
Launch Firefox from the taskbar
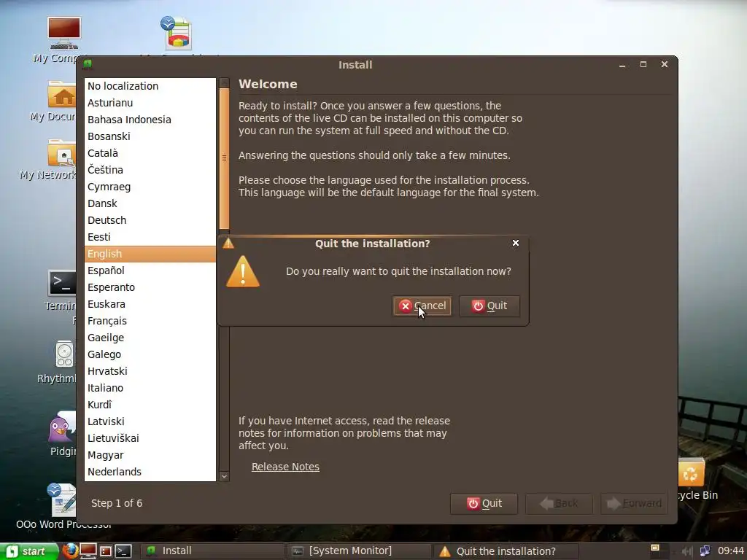click(70, 551)
